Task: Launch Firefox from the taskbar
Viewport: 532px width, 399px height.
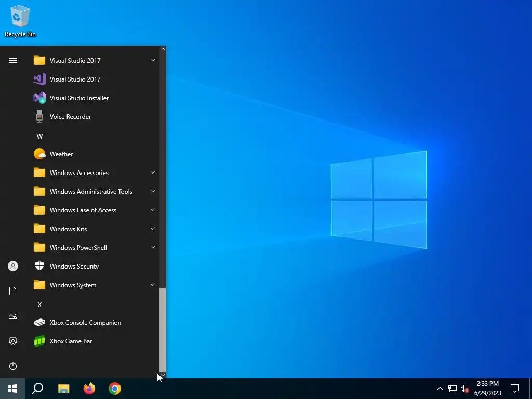Action: [89, 389]
